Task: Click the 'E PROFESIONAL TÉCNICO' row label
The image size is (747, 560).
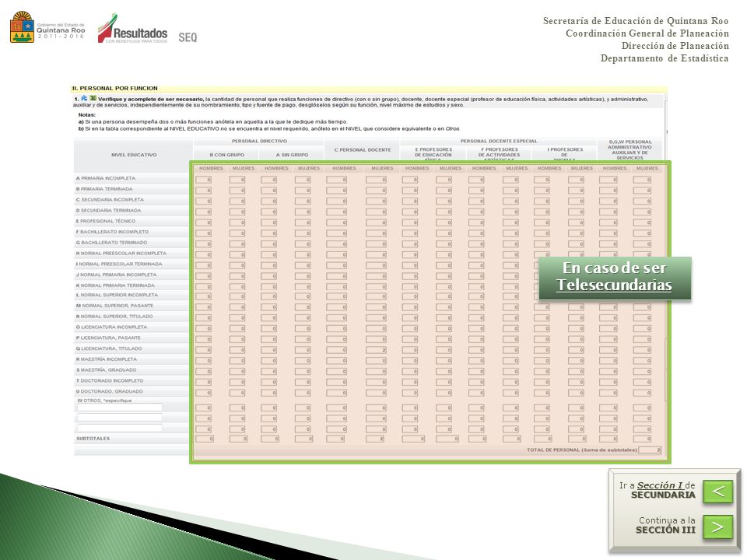Action: tap(106, 221)
